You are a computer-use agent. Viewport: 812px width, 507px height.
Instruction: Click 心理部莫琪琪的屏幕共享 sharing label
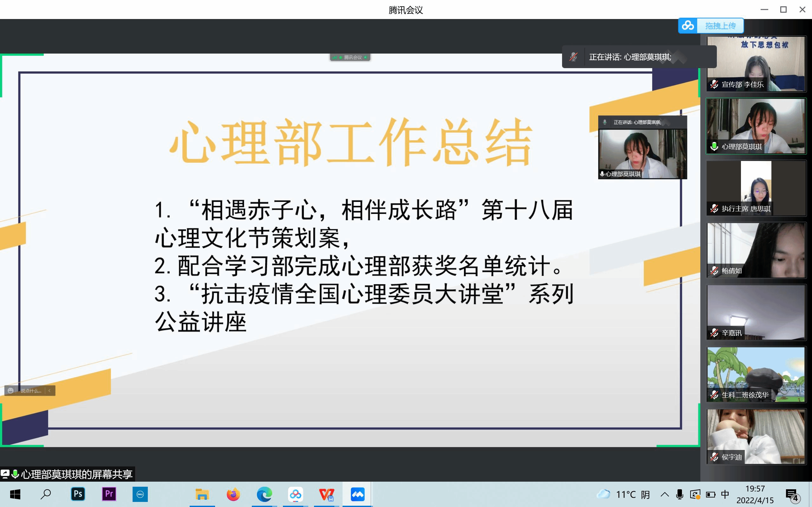point(76,474)
